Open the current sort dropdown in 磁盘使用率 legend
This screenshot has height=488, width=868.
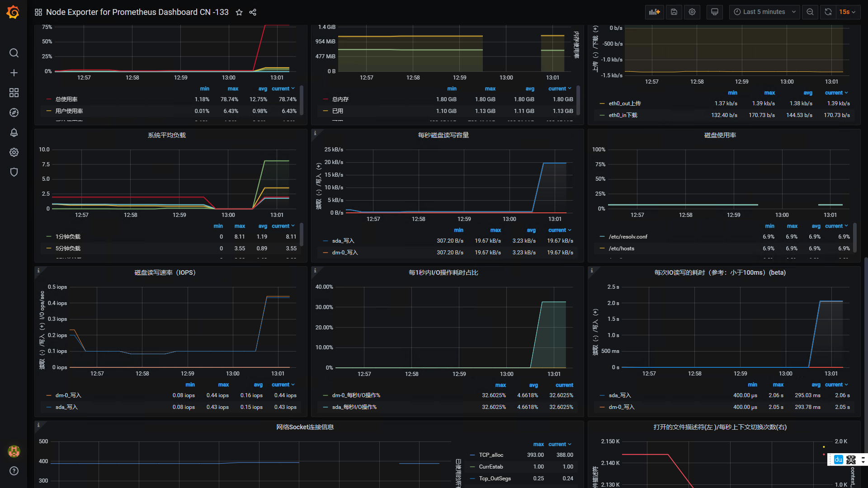(x=836, y=226)
